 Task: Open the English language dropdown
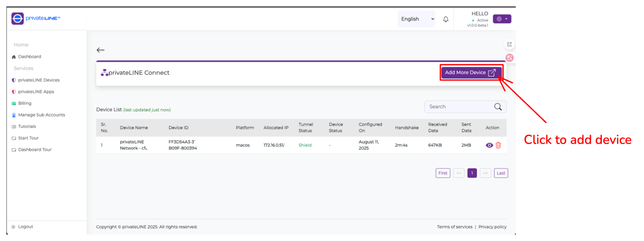coord(417,19)
